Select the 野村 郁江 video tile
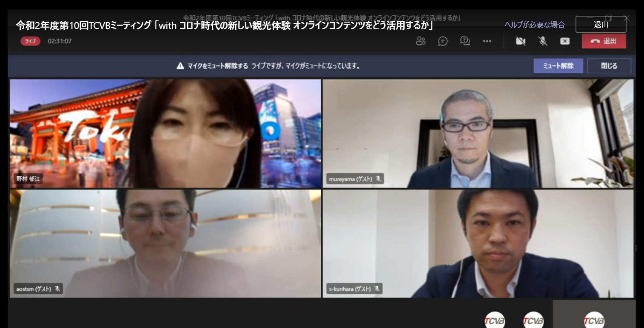The image size is (644, 328). [x=165, y=133]
